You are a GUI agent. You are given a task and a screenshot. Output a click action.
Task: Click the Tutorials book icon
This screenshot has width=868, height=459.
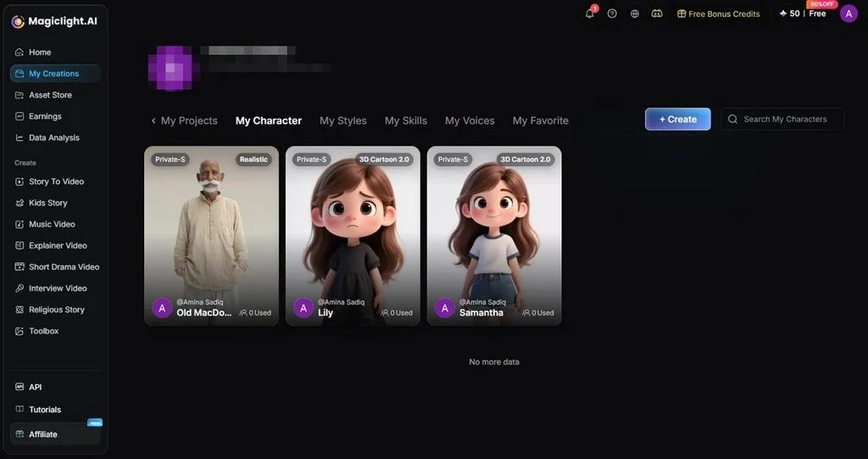(19, 410)
